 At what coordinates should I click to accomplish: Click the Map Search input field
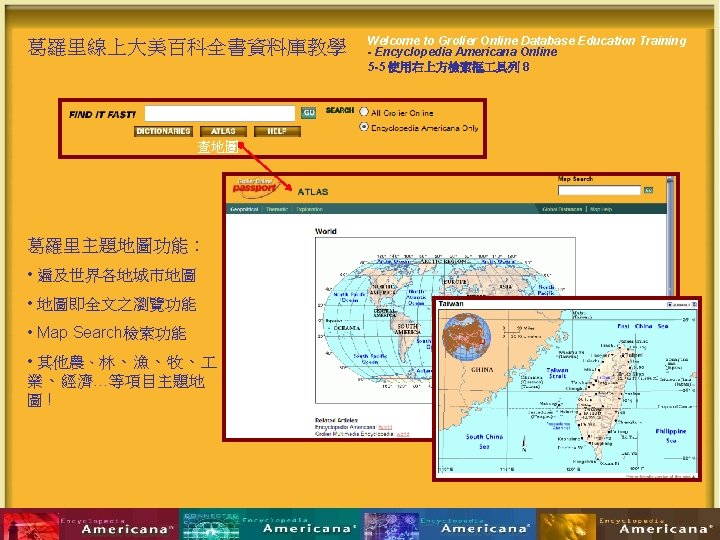point(599,190)
